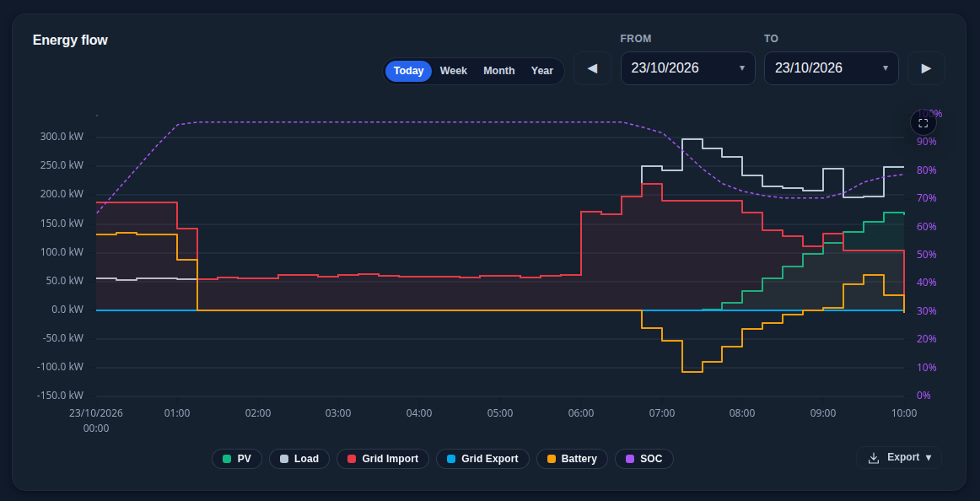The width and height of the screenshot is (980, 501).
Task: Open the Export options caret
Action: [x=928, y=458]
